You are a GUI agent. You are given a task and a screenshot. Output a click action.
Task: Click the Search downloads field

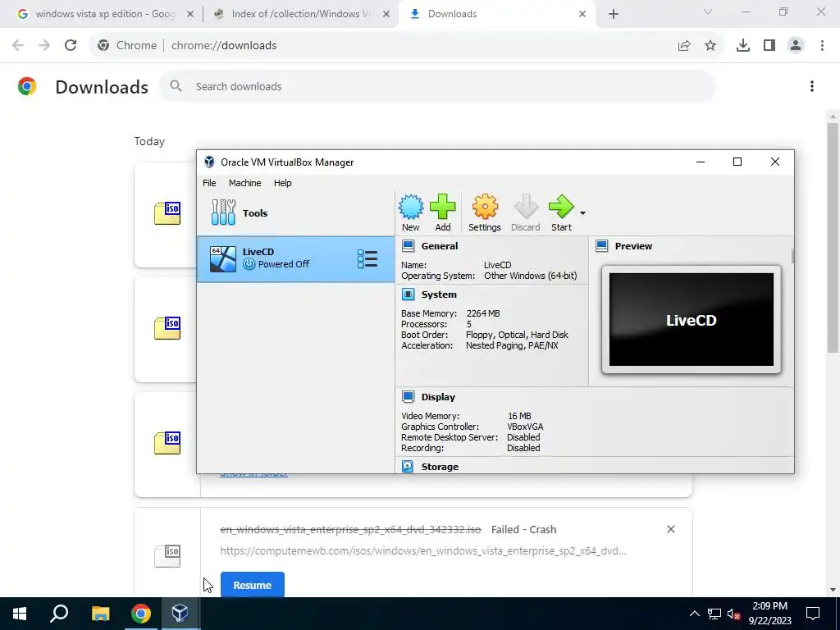point(438,86)
